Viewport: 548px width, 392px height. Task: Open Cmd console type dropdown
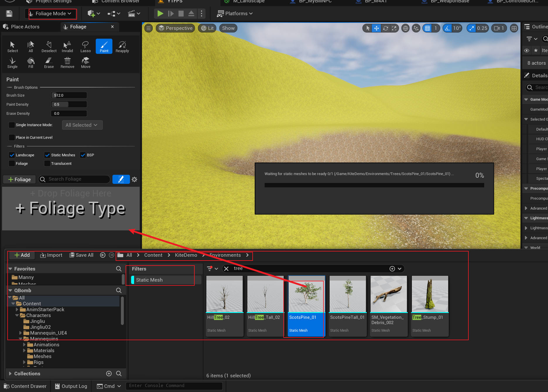(109, 386)
